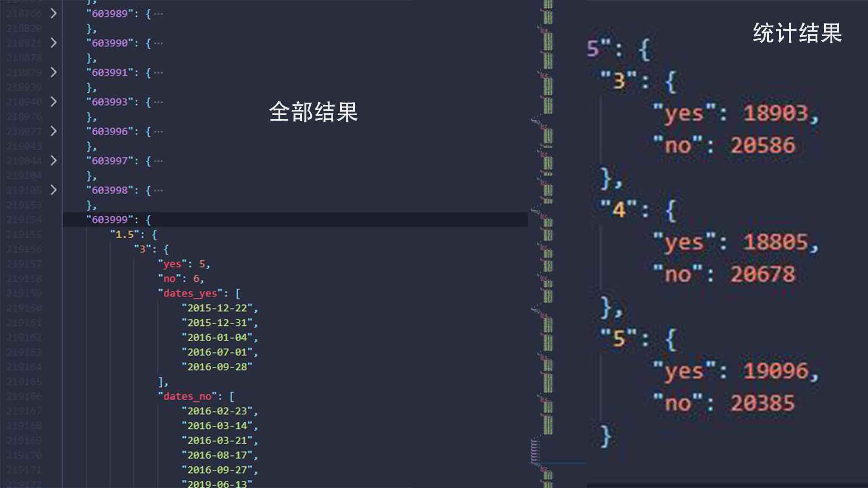
Task: Click the folded ellipsis marker after "603989"
Action: tap(158, 14)
